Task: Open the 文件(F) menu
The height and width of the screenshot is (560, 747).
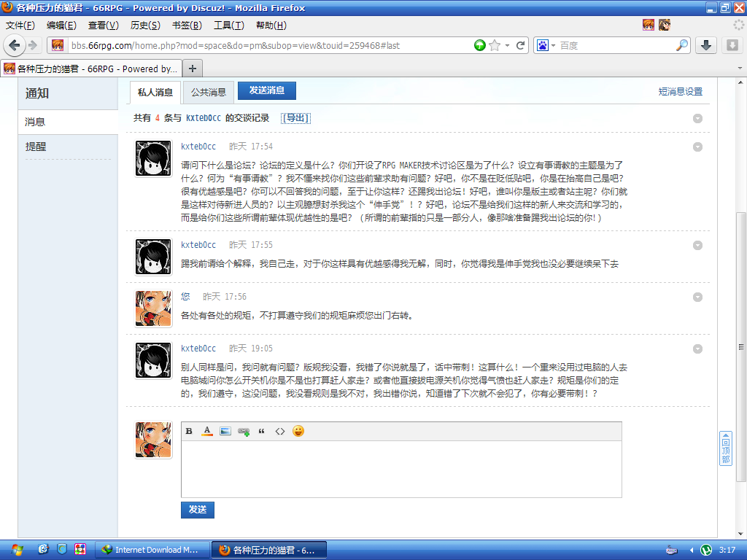Action: click(20, 26)
